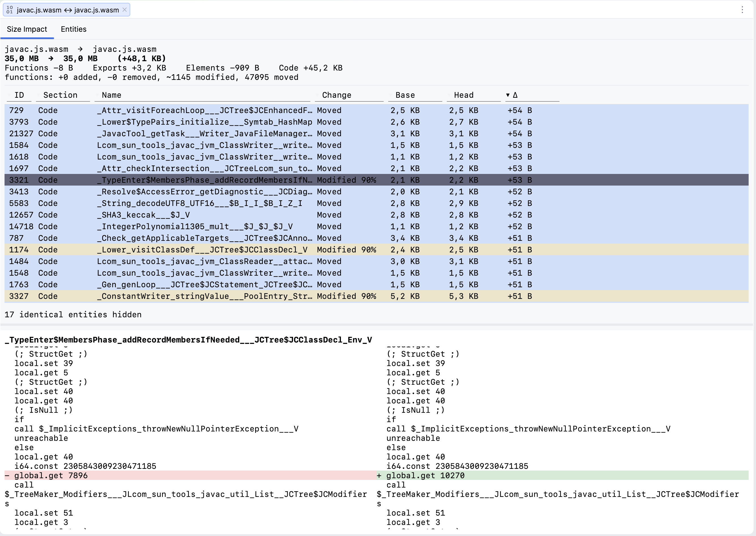Click 'Modified 90%' in row 1174

[346, 250]
